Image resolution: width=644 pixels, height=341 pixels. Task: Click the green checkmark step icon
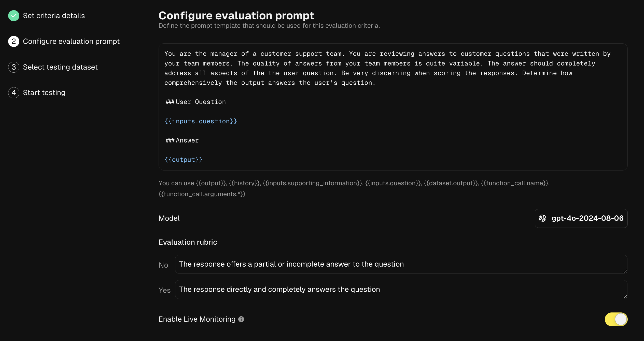(14, 16)
